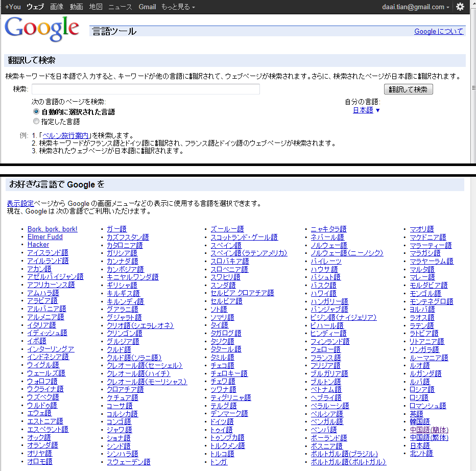The width and height of the screenshot is (476, 471).
Task: Open Gmail in the top bar
Action: (147, 7)
